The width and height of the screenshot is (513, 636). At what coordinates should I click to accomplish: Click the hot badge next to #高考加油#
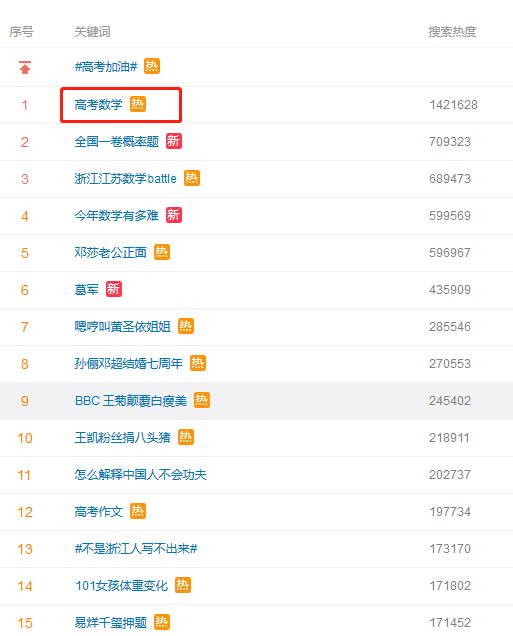tap(152, 66)
